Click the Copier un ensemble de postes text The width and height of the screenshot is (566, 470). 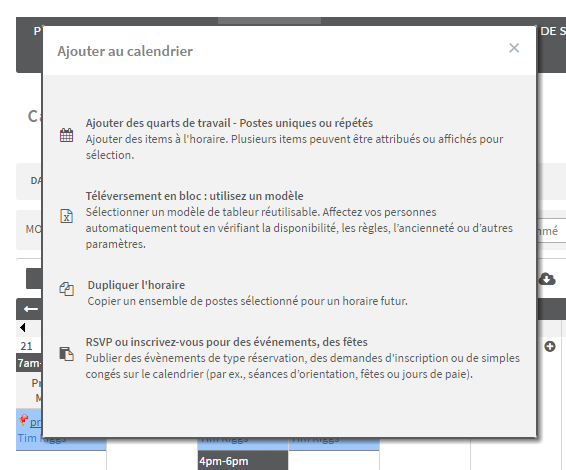[247, 301]
